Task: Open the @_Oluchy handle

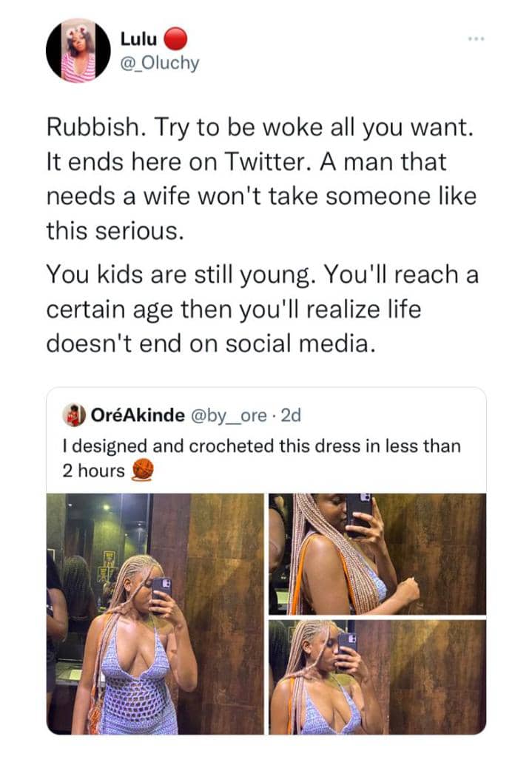Action: pos(158,64)
